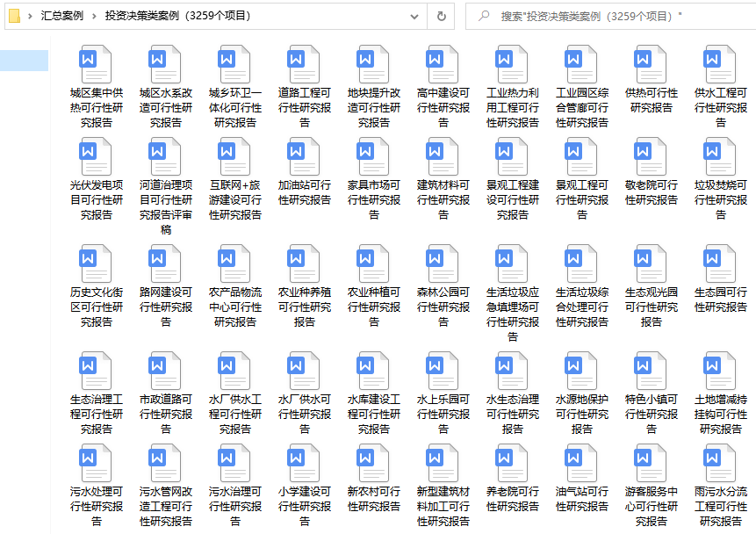Select the highlighted item in the navigation pane
Viewport: 756px width, 534px height.
click(x=24, y=60)
